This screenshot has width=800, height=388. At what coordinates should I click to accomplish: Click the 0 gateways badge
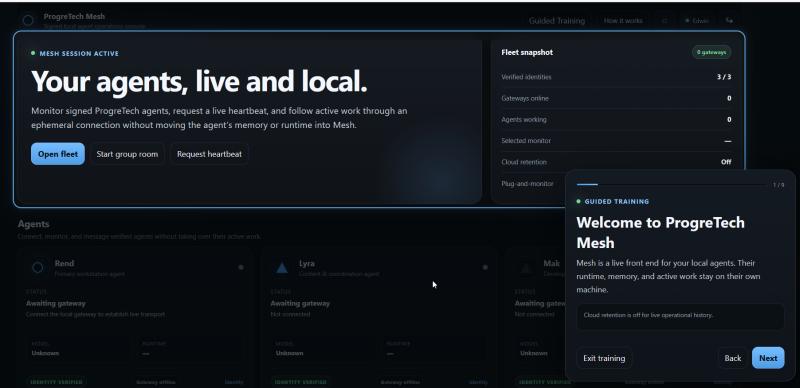pyautogui.click(x=711, y=52)
